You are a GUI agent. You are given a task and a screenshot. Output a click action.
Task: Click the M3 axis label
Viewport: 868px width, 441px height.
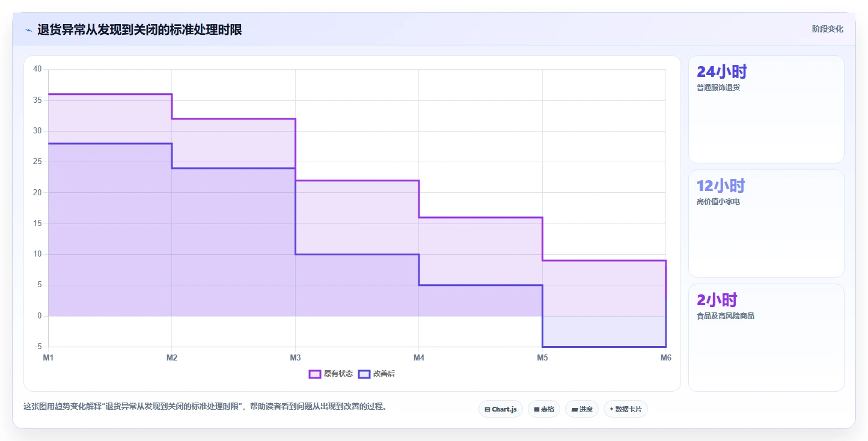pyautogui.click(x=295, y=358)
